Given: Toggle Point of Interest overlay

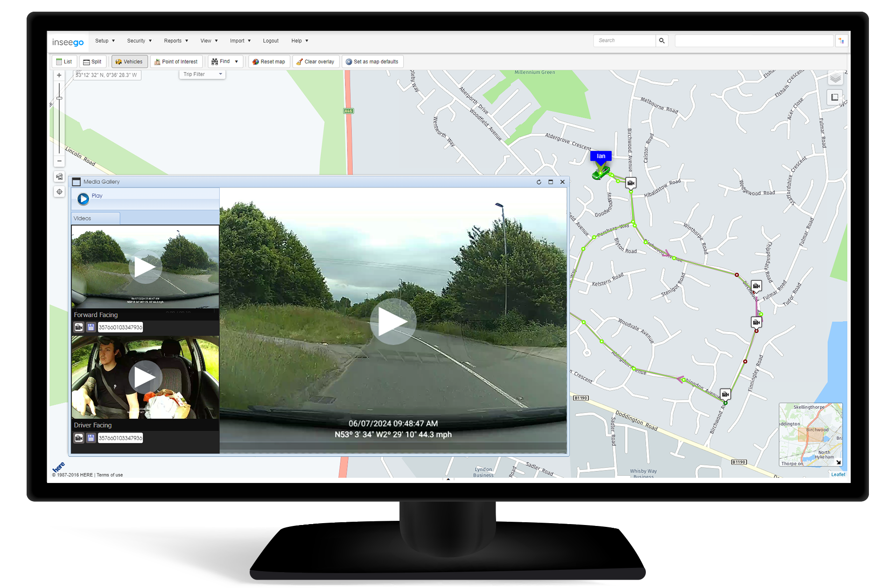Looking at the screenshot, I should click(x=176, y=62).
